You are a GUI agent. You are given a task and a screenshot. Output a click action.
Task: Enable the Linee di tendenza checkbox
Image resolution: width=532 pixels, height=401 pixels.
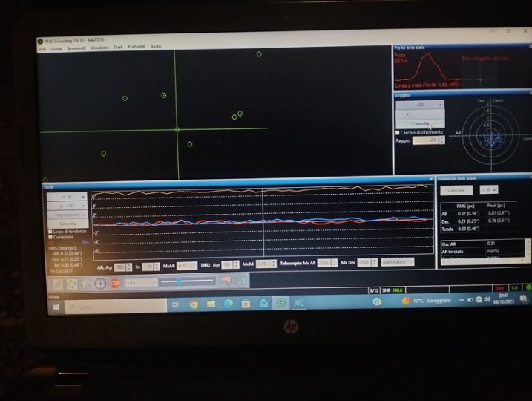click(50, 232)
